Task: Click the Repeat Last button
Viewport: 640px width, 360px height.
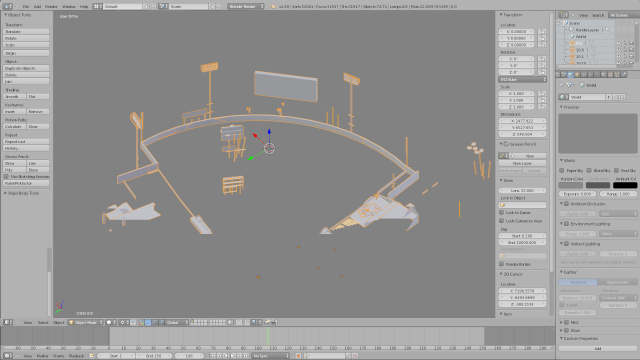Action: click(x=26, y=141)
